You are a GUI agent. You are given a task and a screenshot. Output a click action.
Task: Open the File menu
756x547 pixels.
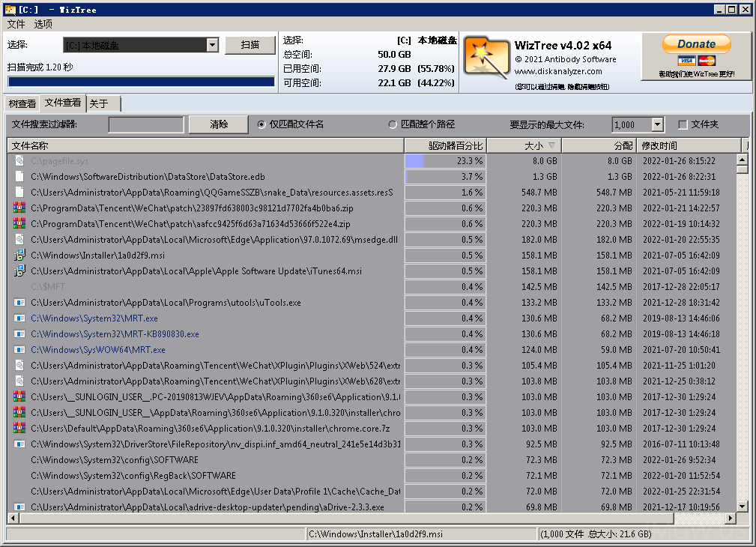point(16,24)
